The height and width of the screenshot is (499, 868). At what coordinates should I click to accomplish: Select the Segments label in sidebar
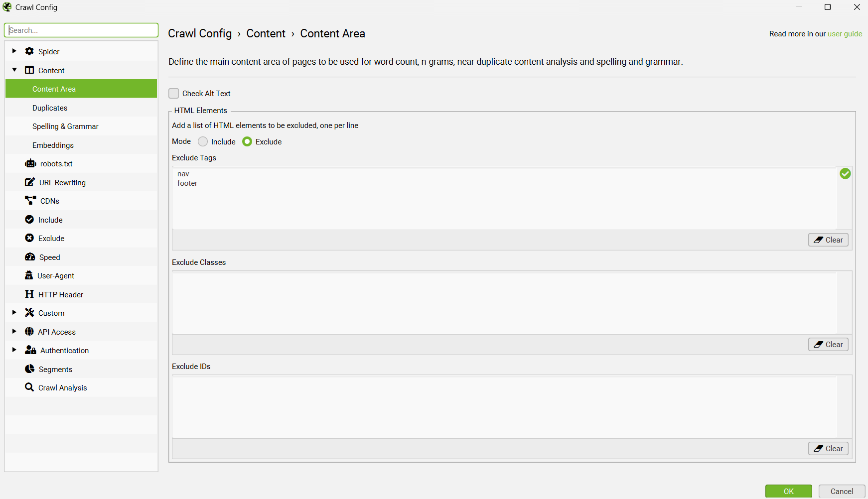[55, 369]
